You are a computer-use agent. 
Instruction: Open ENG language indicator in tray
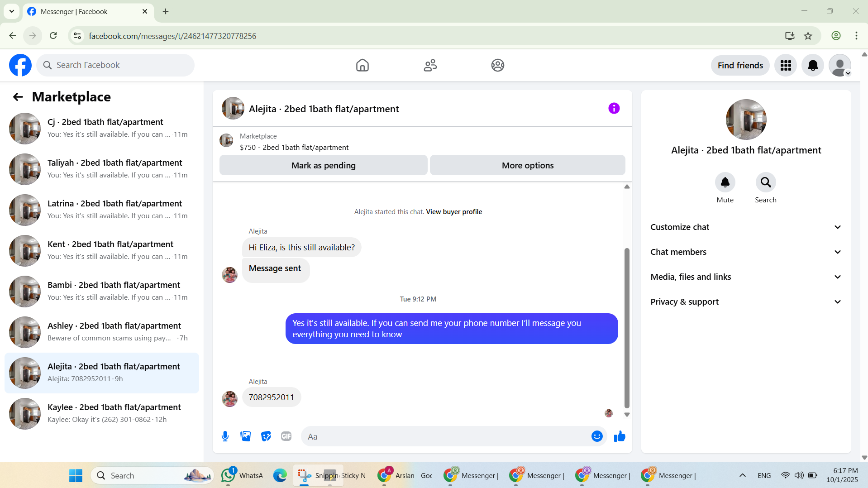[764, 475]
